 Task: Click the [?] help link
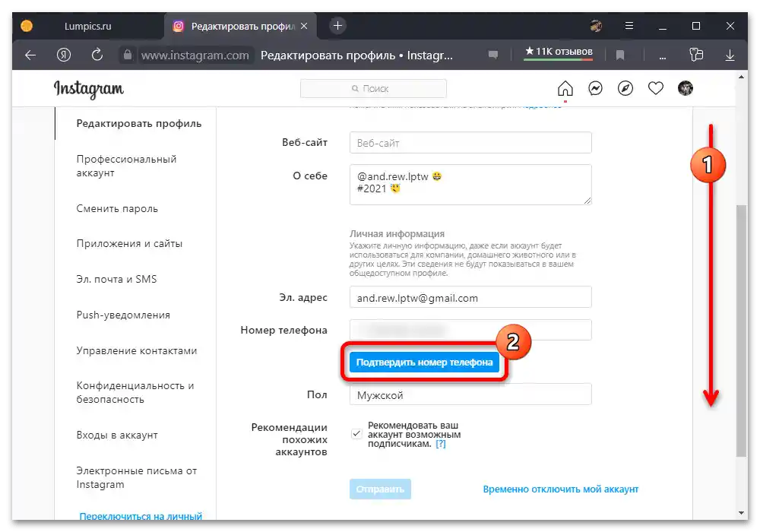pos(440,444)
